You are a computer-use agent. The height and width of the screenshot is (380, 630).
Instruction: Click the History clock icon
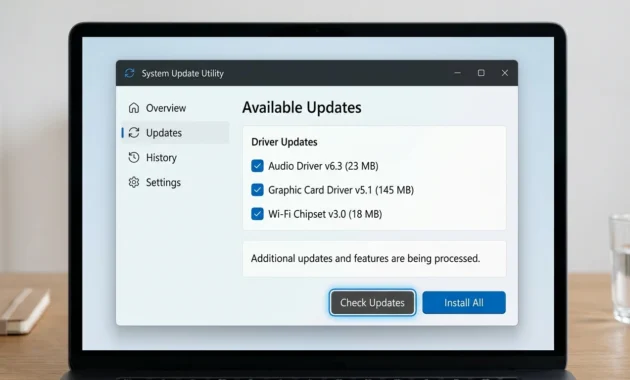tap(134, 157)
